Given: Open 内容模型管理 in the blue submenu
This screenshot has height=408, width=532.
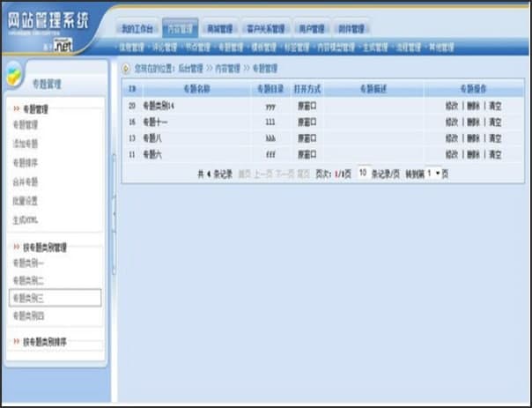Looking at the screenshot, I should click(336, 48).
